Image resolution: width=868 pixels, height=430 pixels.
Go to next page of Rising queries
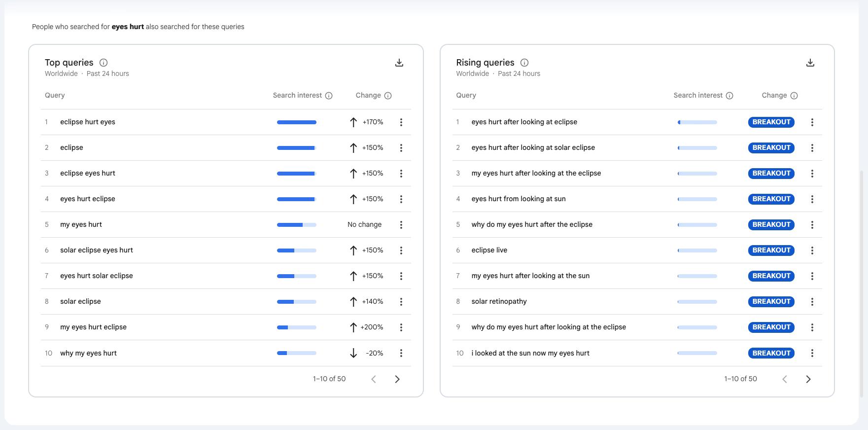click(x=808, y=379)
